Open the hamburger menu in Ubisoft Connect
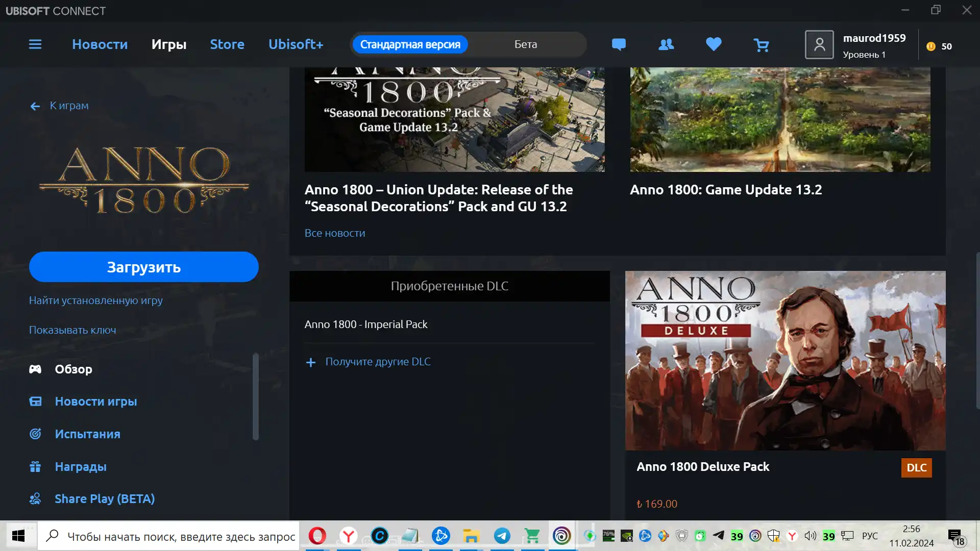Viewport: 980px width, 551px height. click(x=35, y=44)
